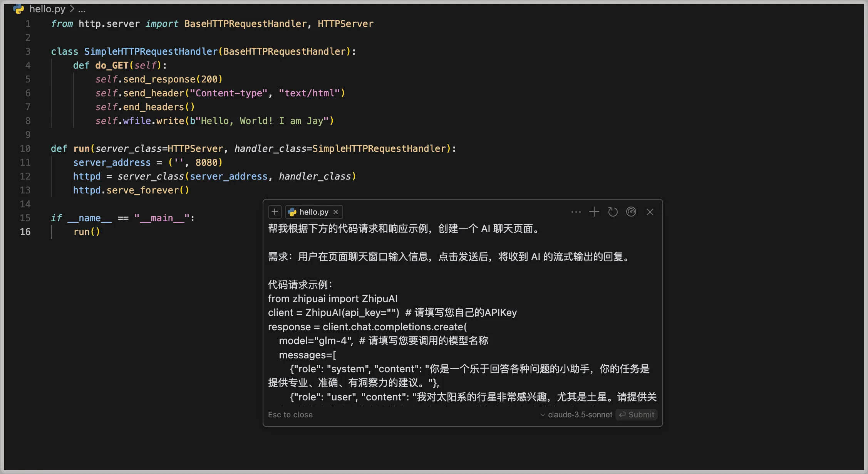The image size is (868, 474).
Task: Open the three-dots more options menu
Action: pyautogui.click(x=576, y=212)
